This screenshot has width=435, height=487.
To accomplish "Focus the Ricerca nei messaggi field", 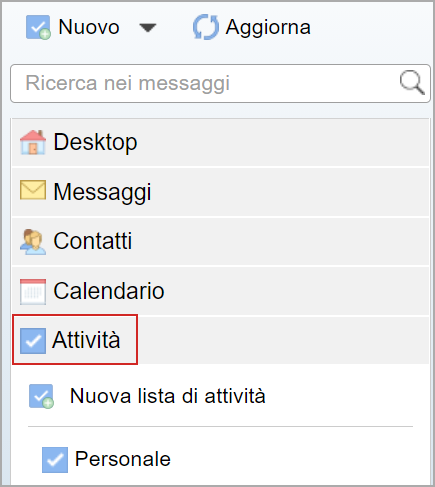I will click(x=220, y=83).
